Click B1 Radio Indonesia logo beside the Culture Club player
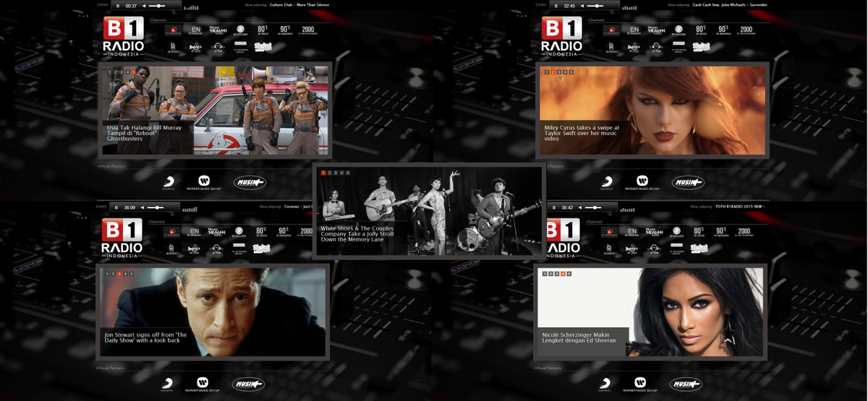 tap(124, 36)
